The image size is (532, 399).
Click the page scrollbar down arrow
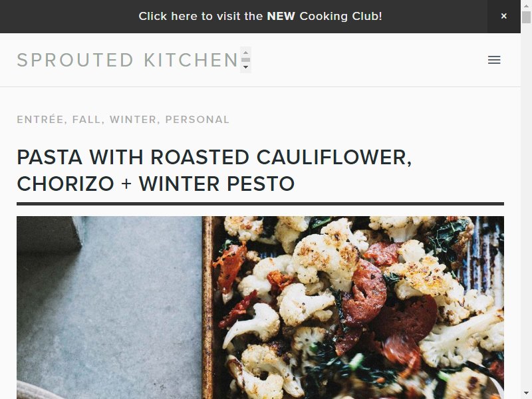[526, 393]
